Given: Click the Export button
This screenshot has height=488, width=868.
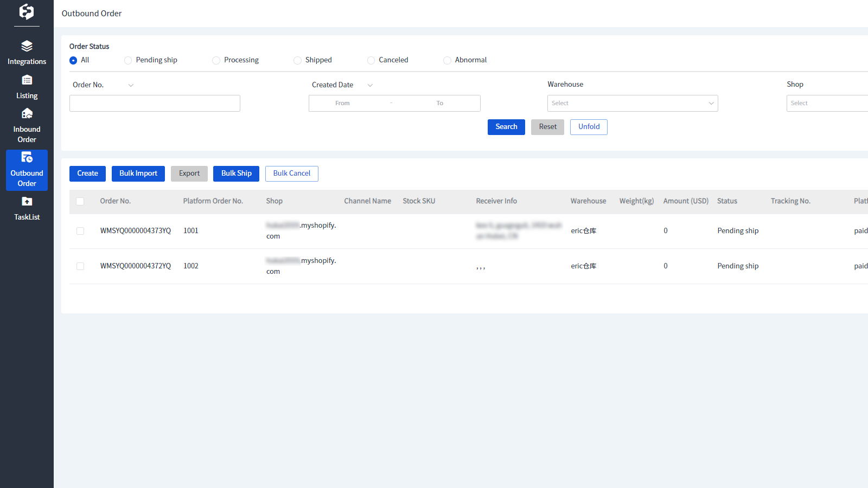Looking at the screenshot, I should [189, 174].
